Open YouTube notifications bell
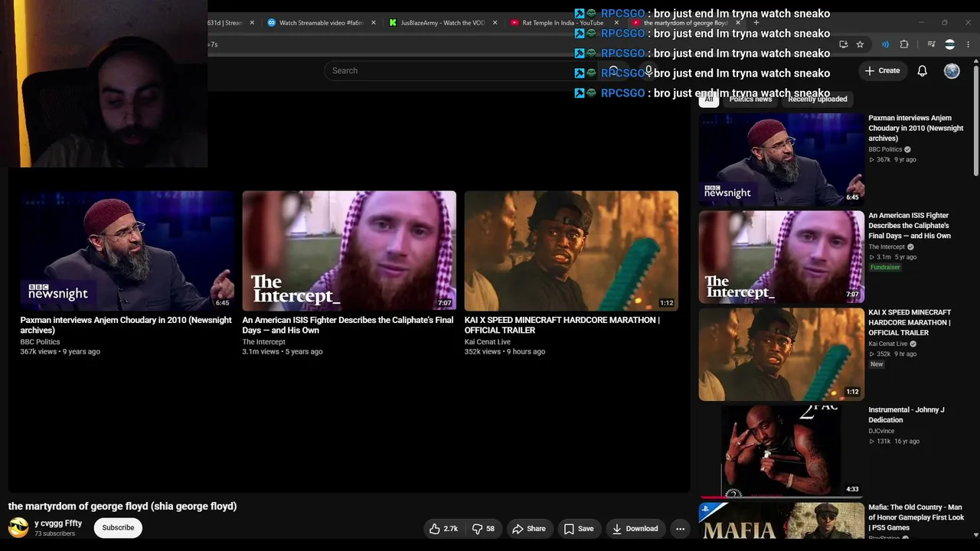 click(923, 70)
